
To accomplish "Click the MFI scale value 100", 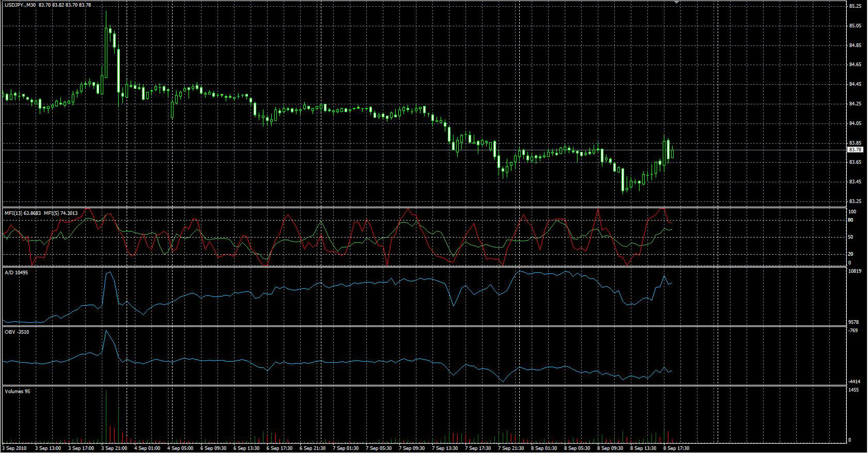I will click(852, 212).
